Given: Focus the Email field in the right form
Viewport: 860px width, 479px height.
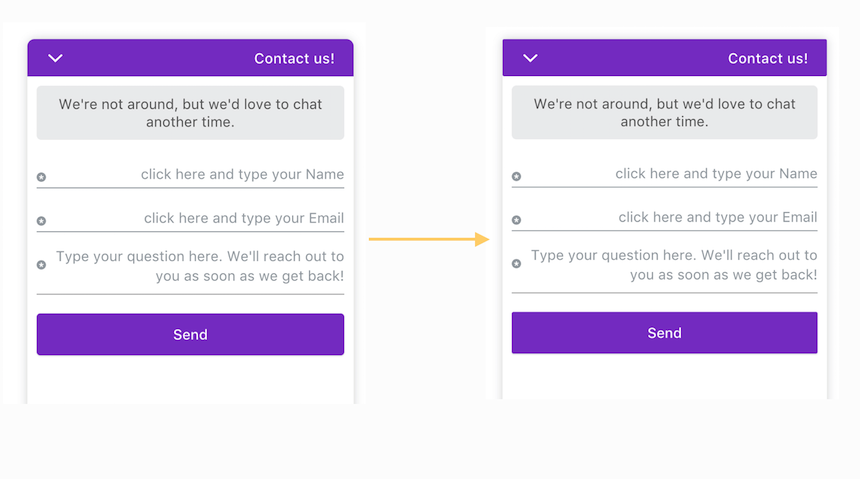Looking at the screenshot, I should [672, 217].
